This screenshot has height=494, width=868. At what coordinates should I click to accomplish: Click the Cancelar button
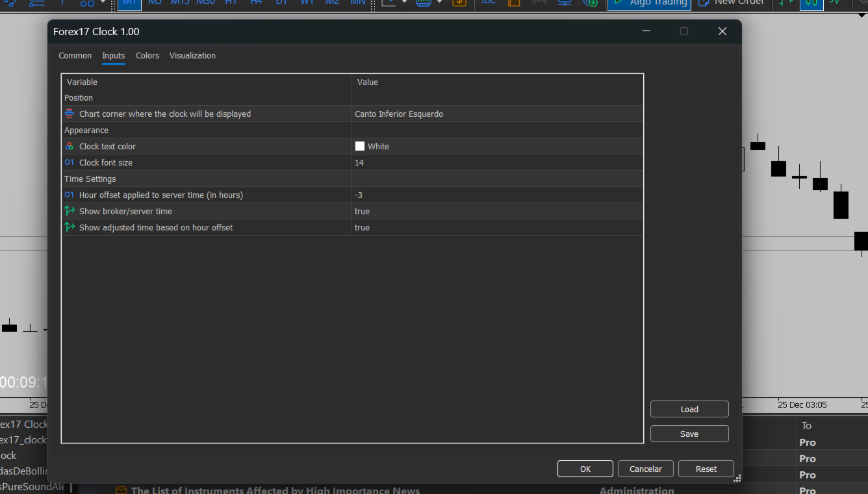(x=646, y=469)
